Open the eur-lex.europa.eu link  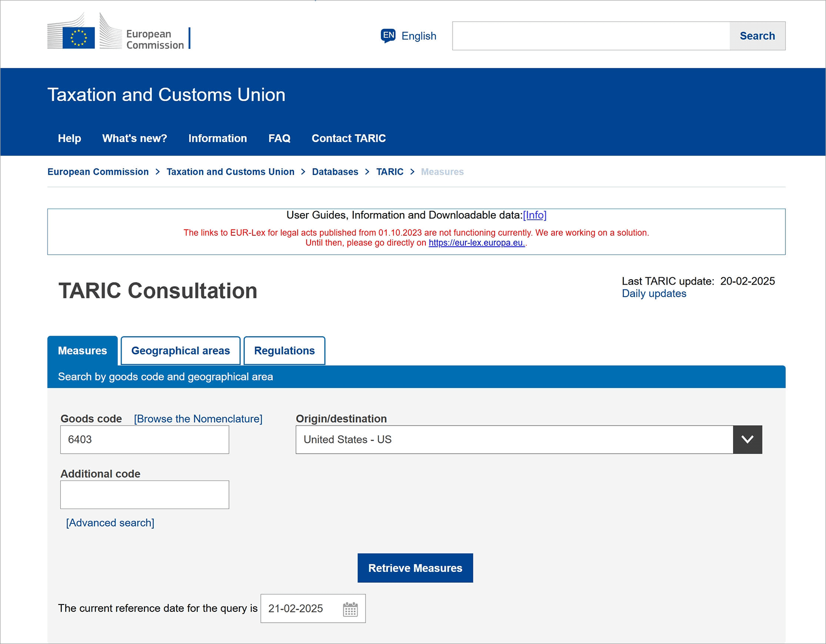(x=476, y=243)
